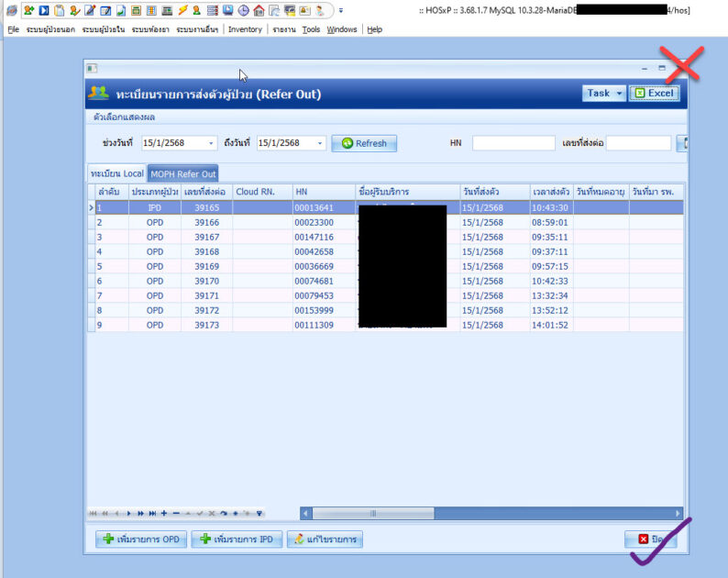Expand the Task dropdown button
The image size is (728, 578).
[x=620, y=93]
